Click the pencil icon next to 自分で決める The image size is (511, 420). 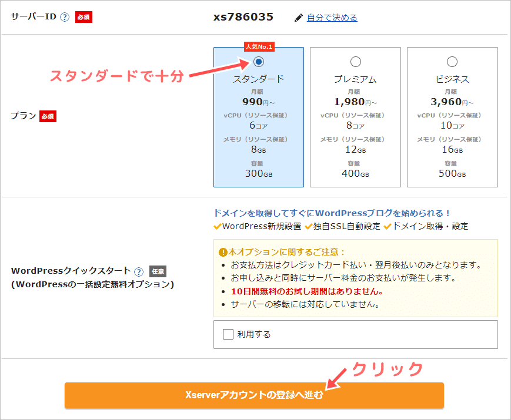(x=299, y=18)
